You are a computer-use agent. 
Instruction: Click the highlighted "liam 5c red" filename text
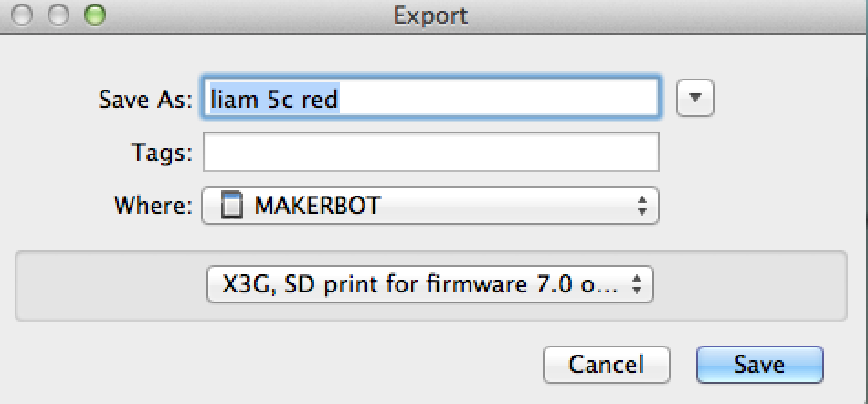[274, 99]
